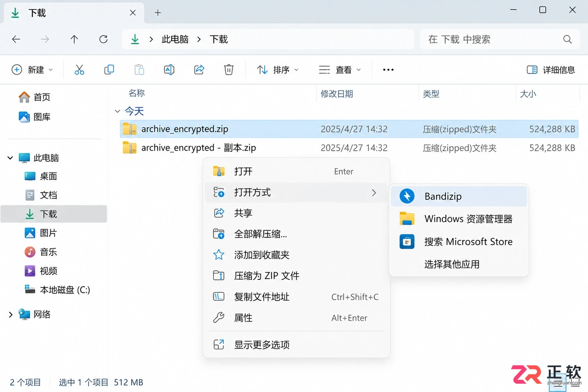Expand the 网络 tree node
588x392 pixels.
coord(10,314)
